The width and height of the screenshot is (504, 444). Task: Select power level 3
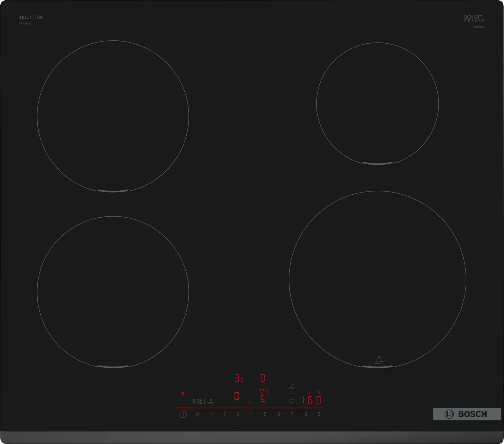[x=238, y=414]
